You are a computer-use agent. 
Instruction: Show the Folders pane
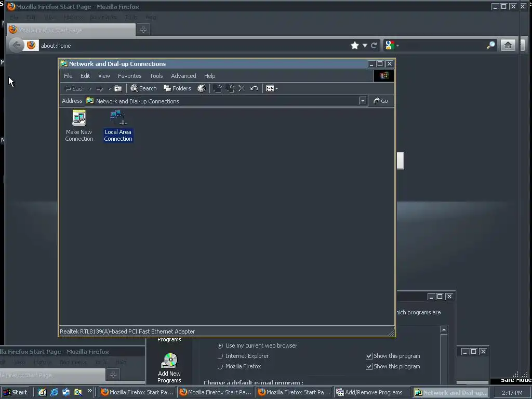[178, 88]
